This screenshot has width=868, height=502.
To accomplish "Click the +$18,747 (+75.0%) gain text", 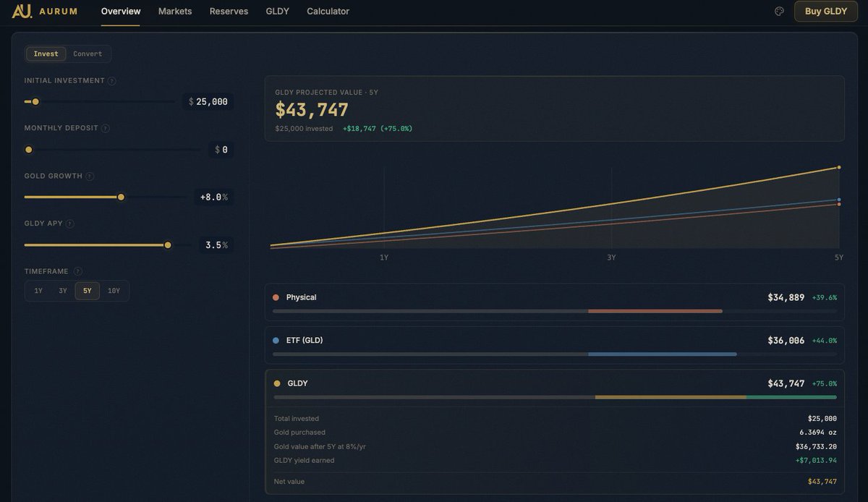I will pos(378,129).
